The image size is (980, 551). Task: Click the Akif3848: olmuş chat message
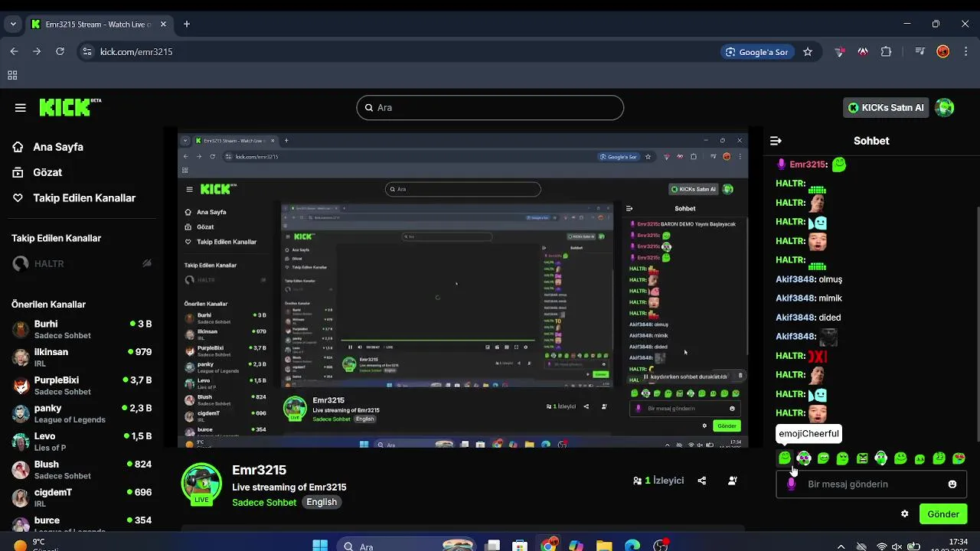click(x=809, y=279)
